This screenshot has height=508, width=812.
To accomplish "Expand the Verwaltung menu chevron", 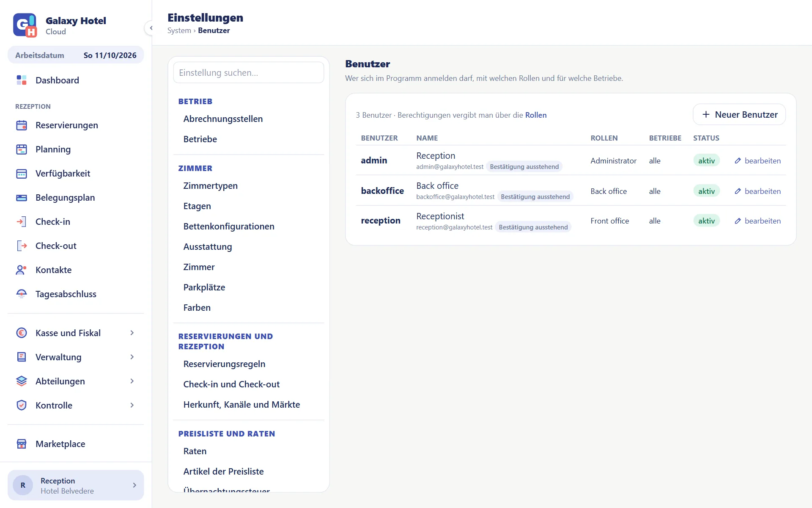I will tap(132, 357).
